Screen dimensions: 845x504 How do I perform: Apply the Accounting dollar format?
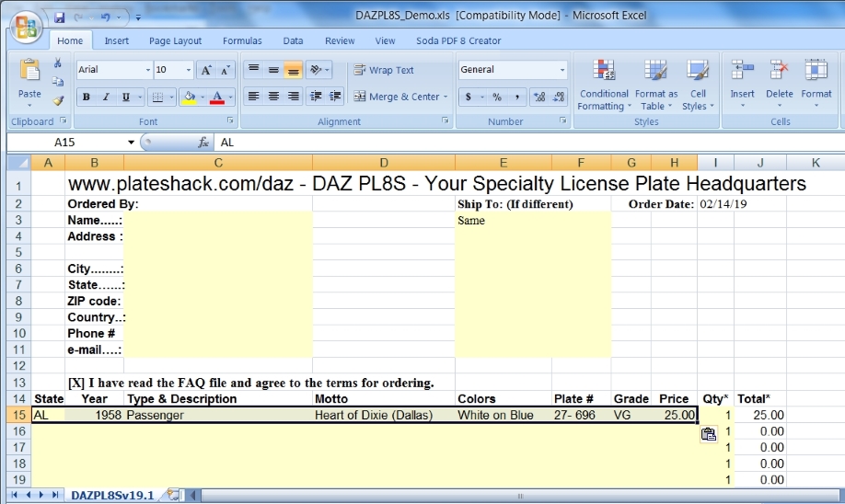469,97
